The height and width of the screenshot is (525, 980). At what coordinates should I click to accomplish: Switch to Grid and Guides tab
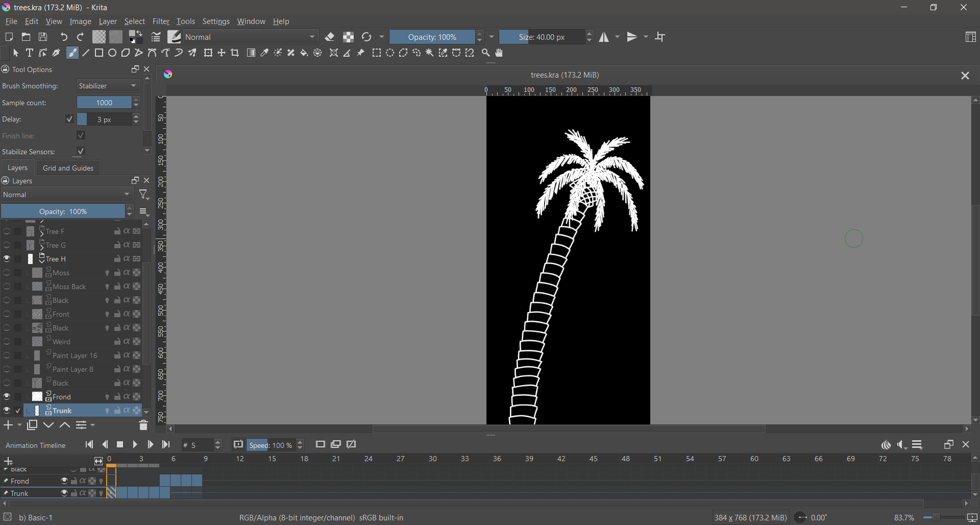[68, 168]
